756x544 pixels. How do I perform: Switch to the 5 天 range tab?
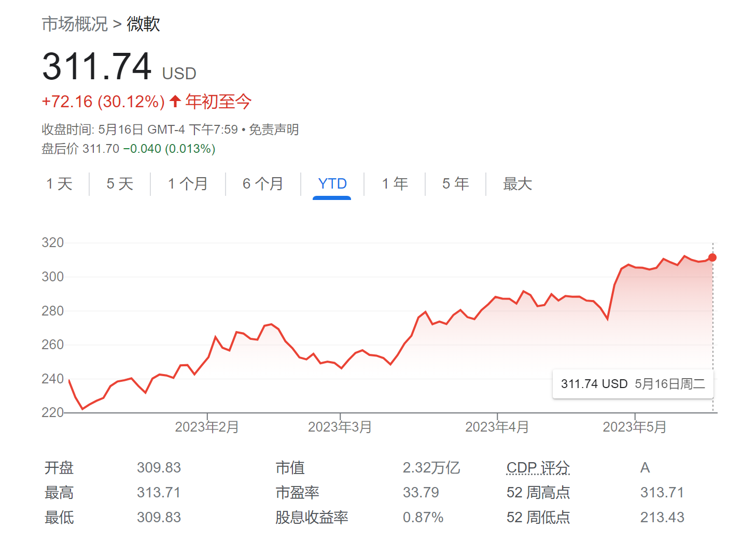click(x=120, y=184)
